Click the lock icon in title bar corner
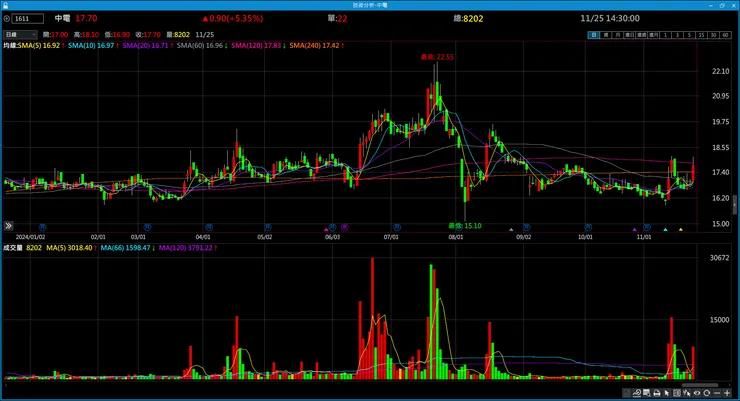 coord(6,5)
